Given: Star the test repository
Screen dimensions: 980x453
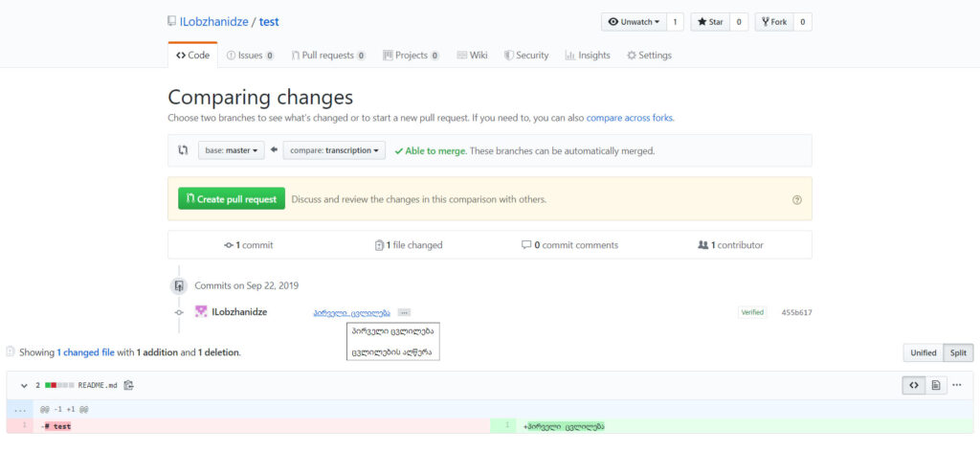Looking at the screenshot, I should click(x=709, y=21).
